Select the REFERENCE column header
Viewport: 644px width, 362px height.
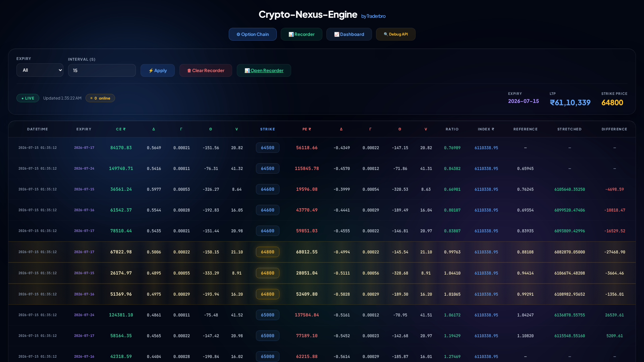pos(525,129)
